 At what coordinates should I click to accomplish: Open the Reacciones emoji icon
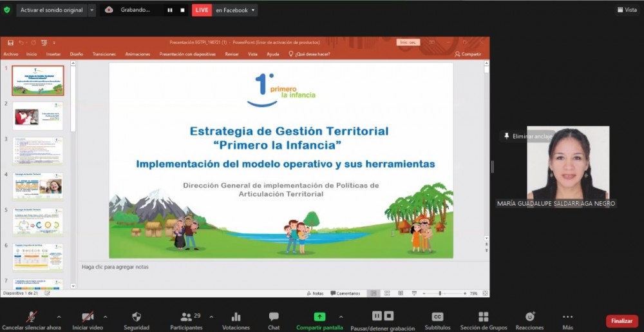click(x=530, y=317)
